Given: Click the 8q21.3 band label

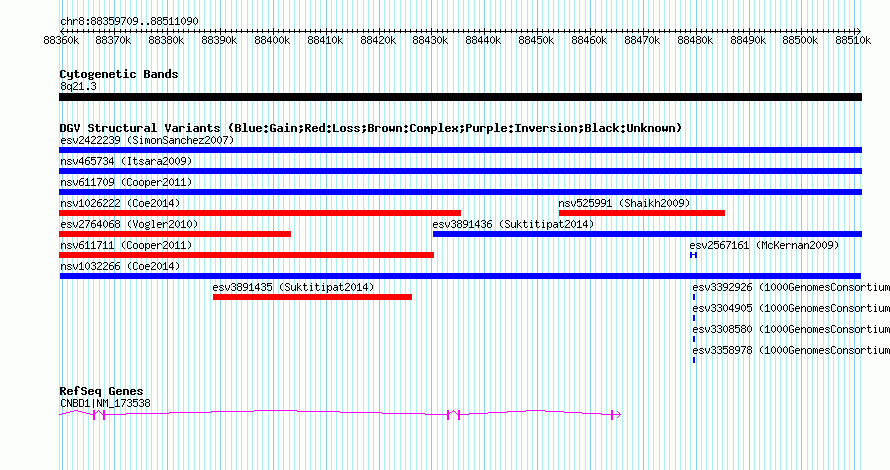Looking at the screenshot, I should click(78, 87).
